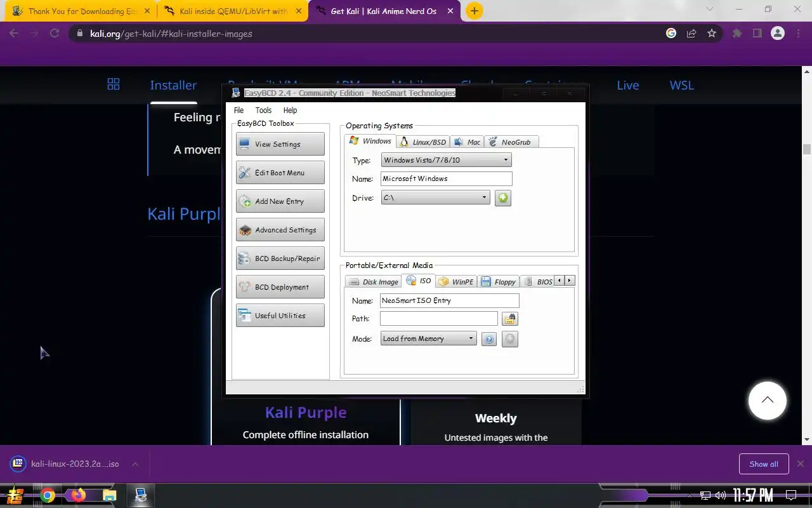
Task: Open View Settings in EasyBCD toolbox
Action: pyautogui.click(x=280, y=144)
